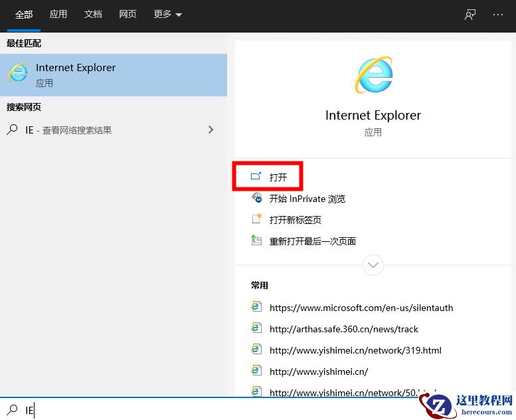
Task: Open http://www.yishimei.cn/ homepage link
Action: click(319, 371)
